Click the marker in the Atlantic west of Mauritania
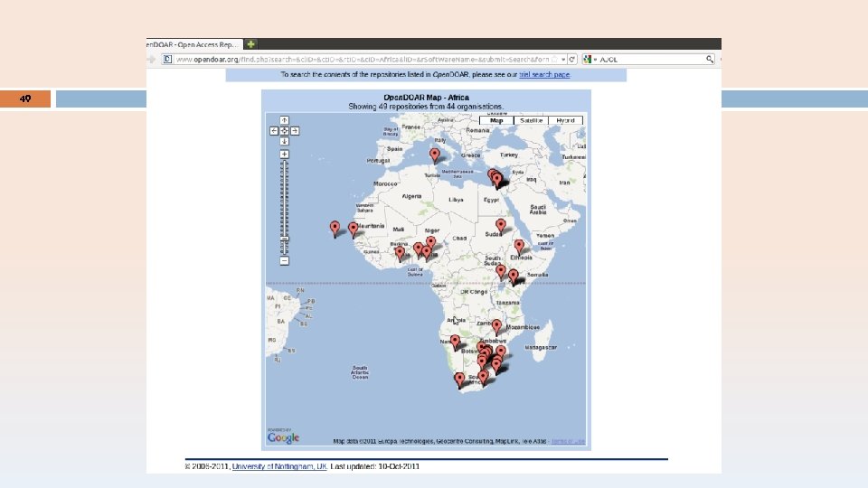This screenshot has width=868, height=488. point(335,229)
